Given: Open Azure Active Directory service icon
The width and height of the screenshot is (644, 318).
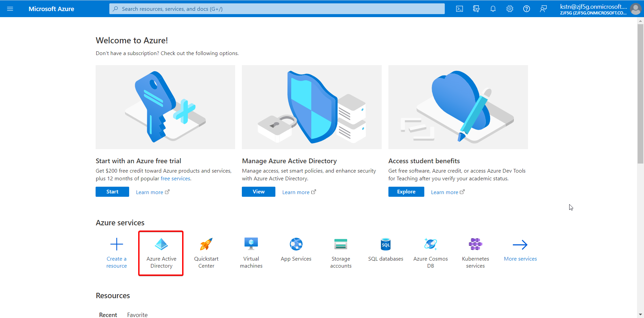Looking at the screenshot, I should [x=161, y=244].
